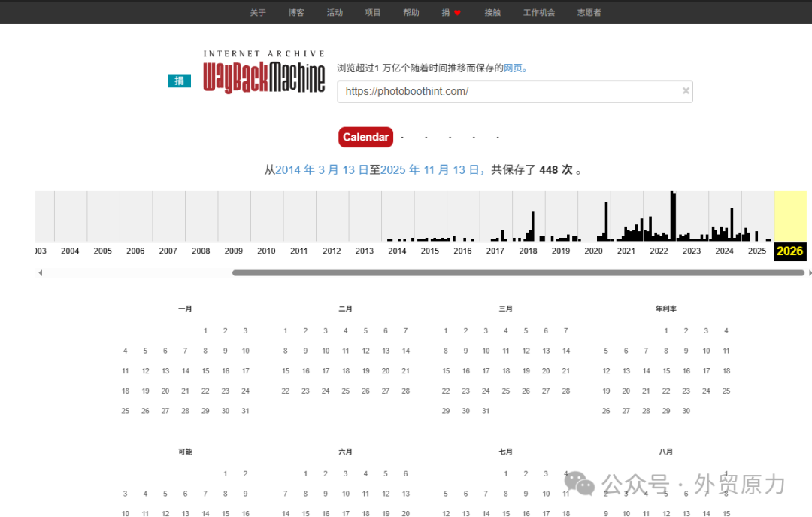This screenshot has width=812, height=517.
Task: Clear the URL field using the X icon
Action: [x=686, y=90]
